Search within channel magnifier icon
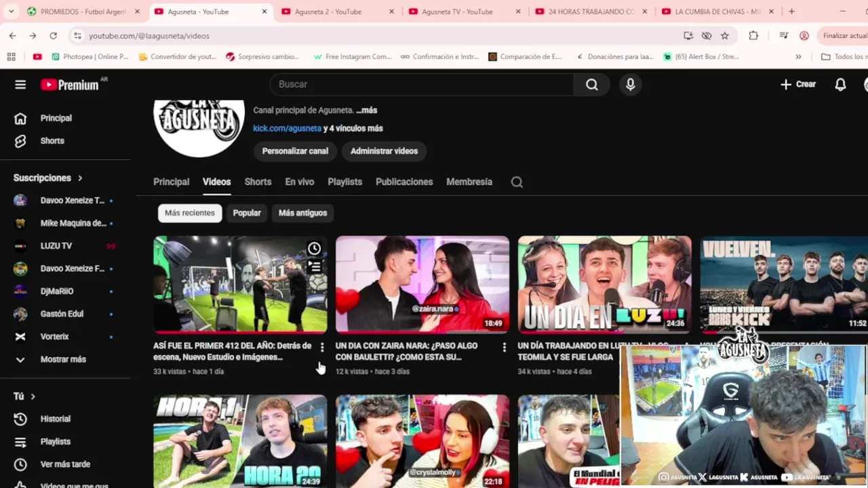Viewport: 868px width, 488px height. (517, 182)
